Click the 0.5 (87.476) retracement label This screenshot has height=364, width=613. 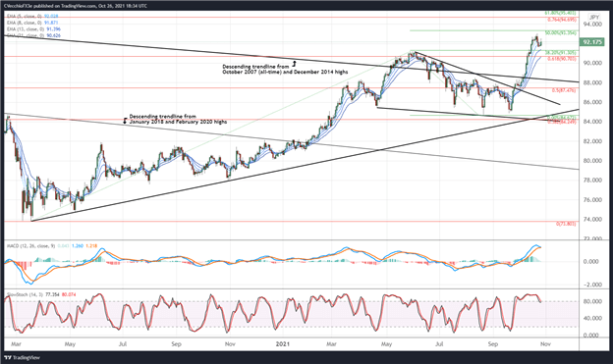(x=564, y=90)
